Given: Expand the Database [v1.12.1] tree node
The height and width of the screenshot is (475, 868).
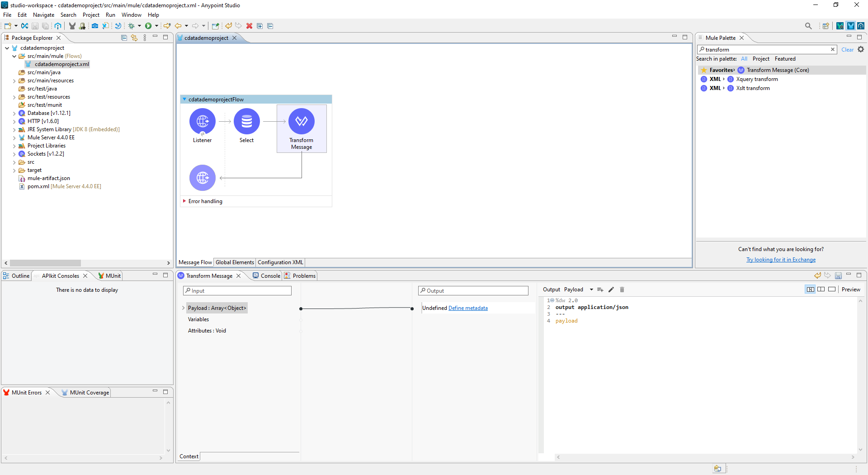Looking at the screenshot, I should [14, 114].
